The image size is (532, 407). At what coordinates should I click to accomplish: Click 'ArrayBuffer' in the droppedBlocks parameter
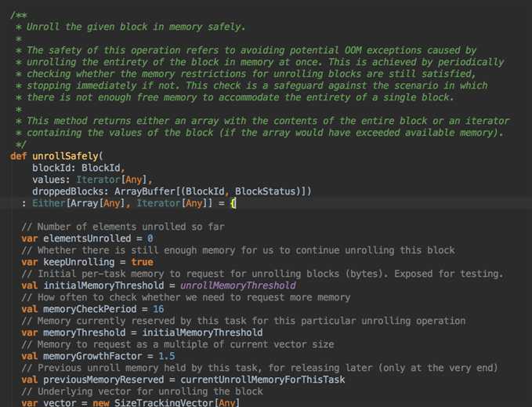click(x=145, y=191)
